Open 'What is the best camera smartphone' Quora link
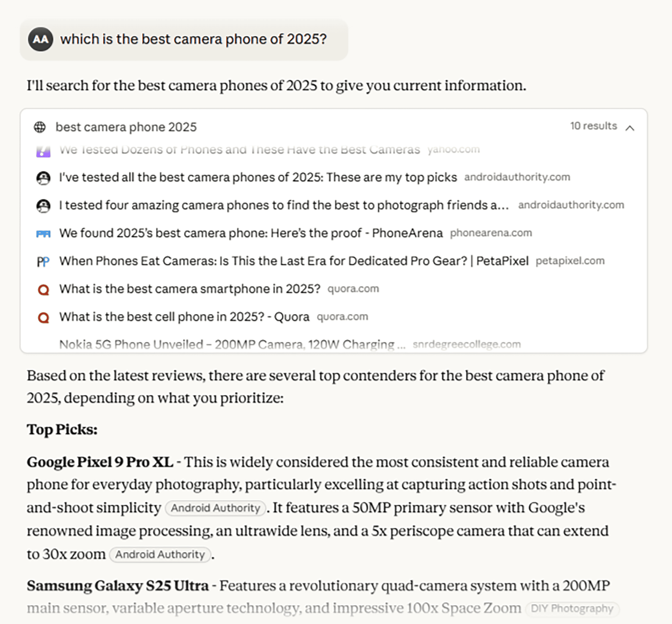Screen dimensions: 672x624 click(x=190, y=289)
